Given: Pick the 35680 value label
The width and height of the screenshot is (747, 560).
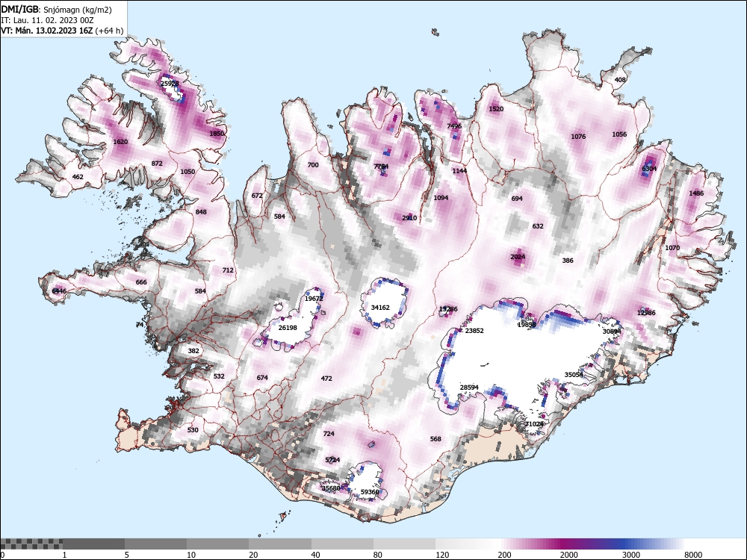Looking at the screenshot, I should (331, 488).
